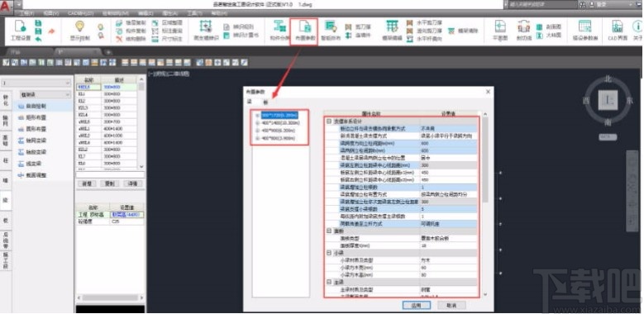Select the KZL1 row in component list
Viewport: 644px width, 314px height.
(107, 94)
